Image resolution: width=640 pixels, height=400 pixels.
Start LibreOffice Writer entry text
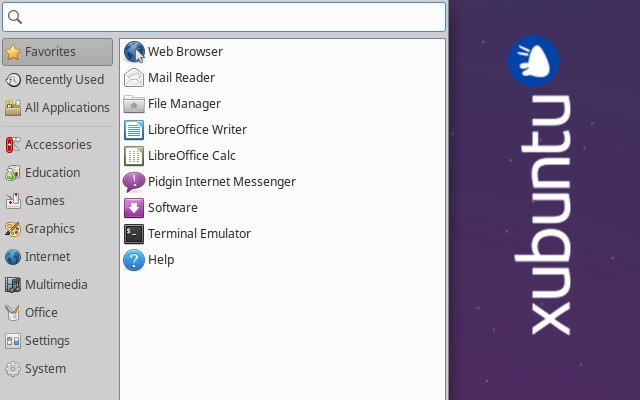197,130
